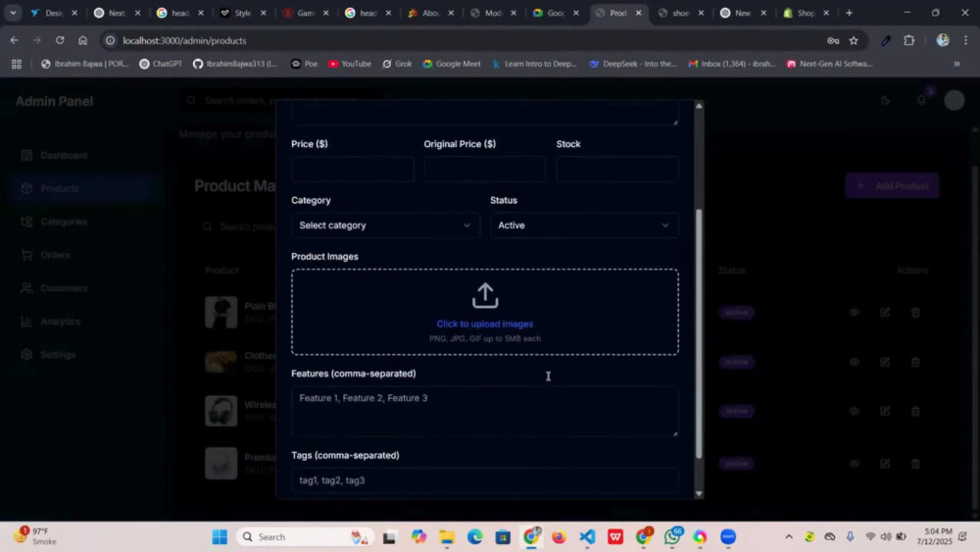Screen dimensions: 980x552
Task: Click the modal vertical scrollbar thumb
Action: (699, 333)
